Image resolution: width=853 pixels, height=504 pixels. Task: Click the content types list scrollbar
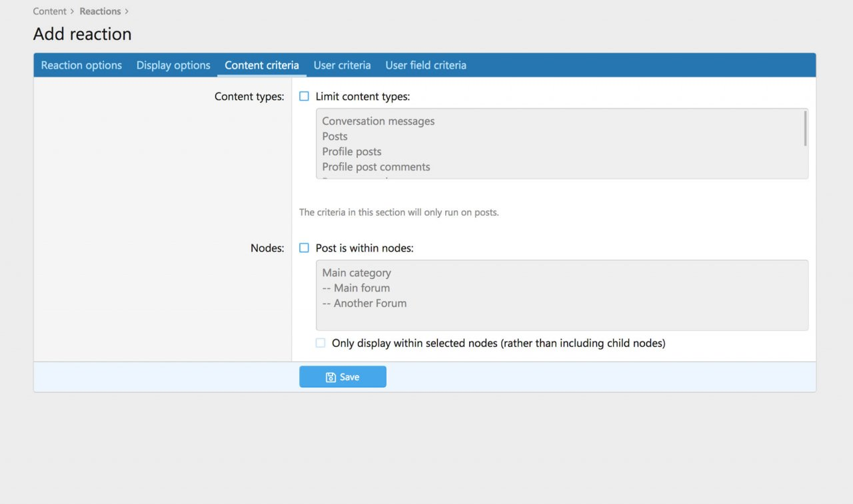[805, 128]
